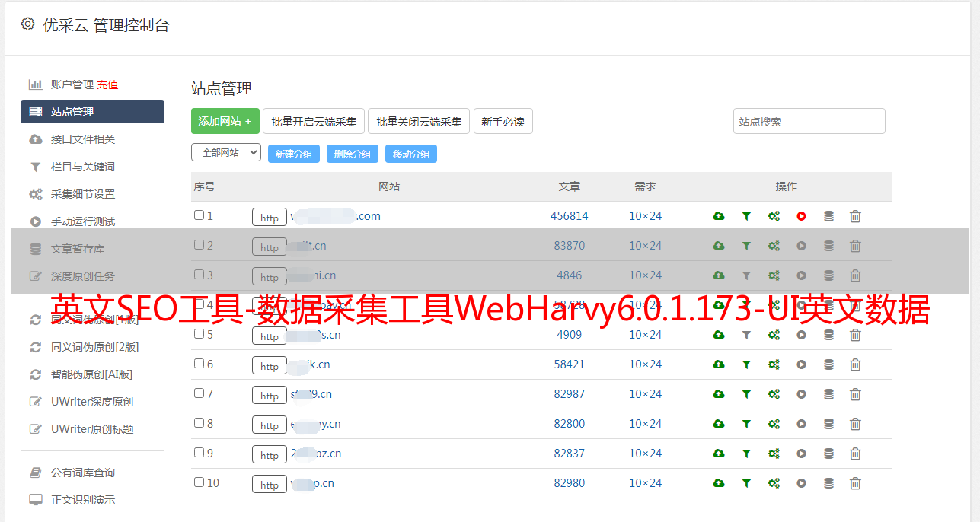Open gears settings icon in row 5
Image resolution: width=980 pixels, height=522 pixels.
pyautogui.click(x=774, y=335)
